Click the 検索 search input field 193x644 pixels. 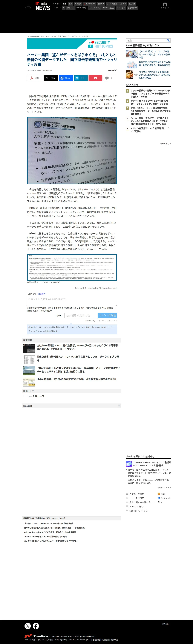click(146, 41)
